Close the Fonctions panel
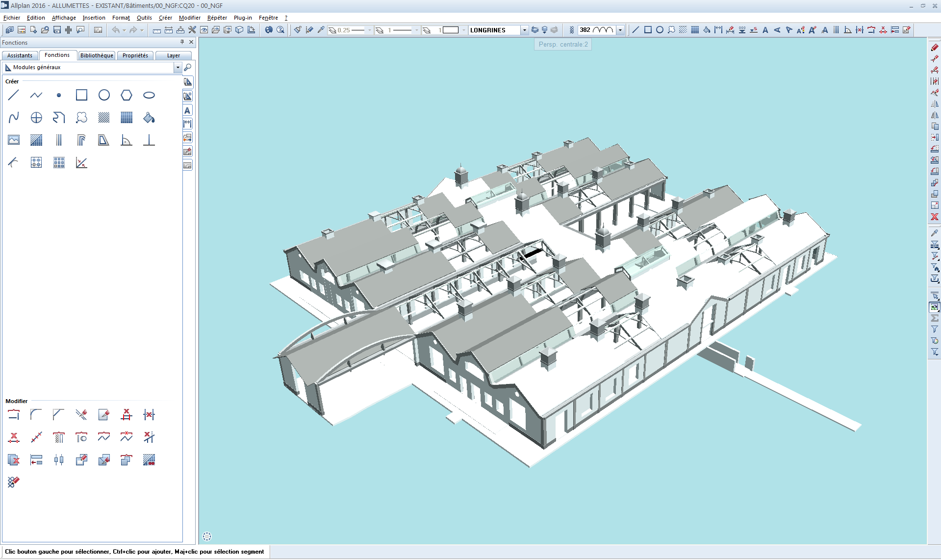The image size is (941, 560). click(191, 42)
